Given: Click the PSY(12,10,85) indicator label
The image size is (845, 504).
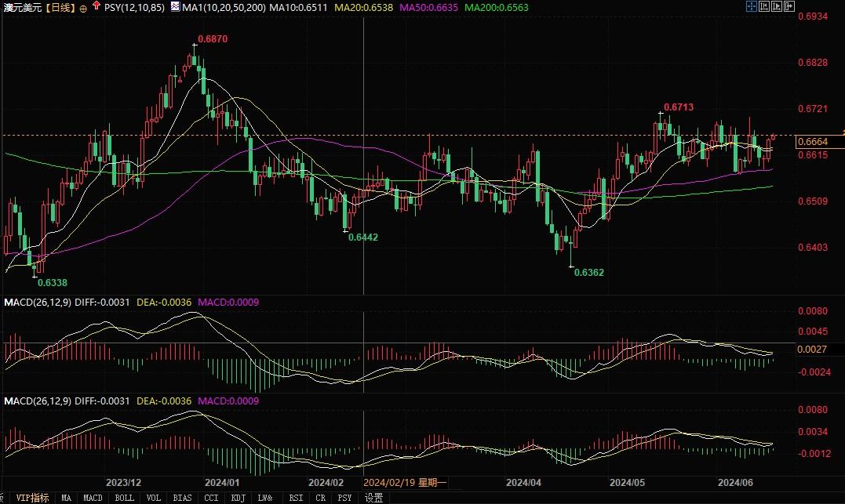Looking at the screenshot, I should pos(135,8).
